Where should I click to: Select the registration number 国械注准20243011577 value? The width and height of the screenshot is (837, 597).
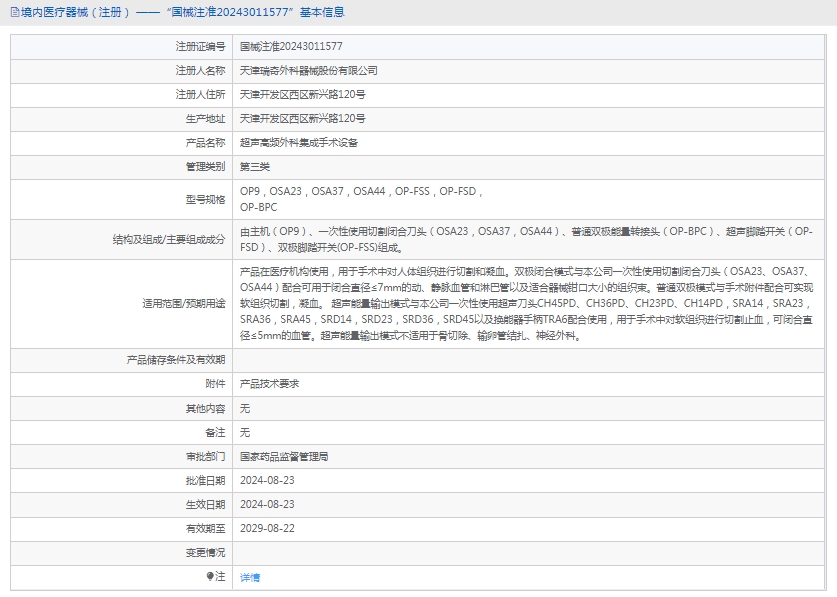(x=291, y=47)
